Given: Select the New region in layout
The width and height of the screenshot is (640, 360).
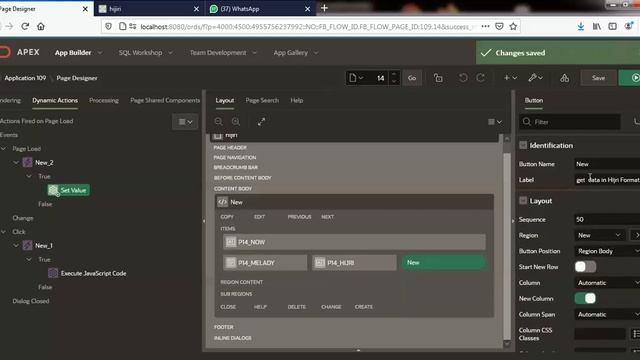Looking at the screenshot, I should tap(354, 202).
